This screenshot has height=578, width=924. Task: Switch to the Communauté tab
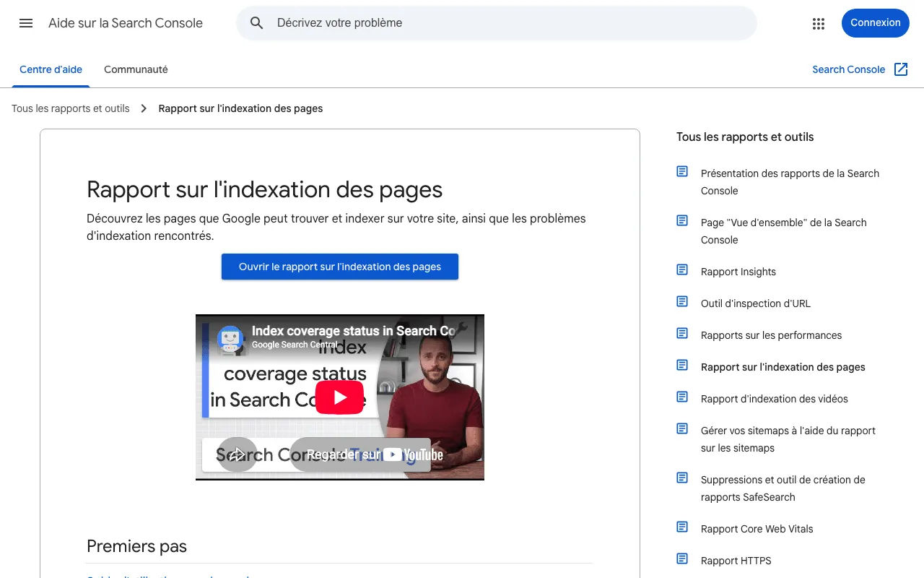tap(136, 70)
